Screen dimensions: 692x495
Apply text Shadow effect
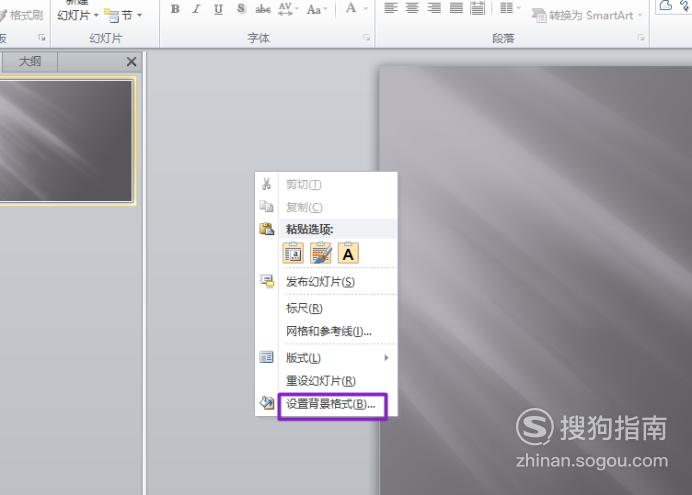[241, 9]
